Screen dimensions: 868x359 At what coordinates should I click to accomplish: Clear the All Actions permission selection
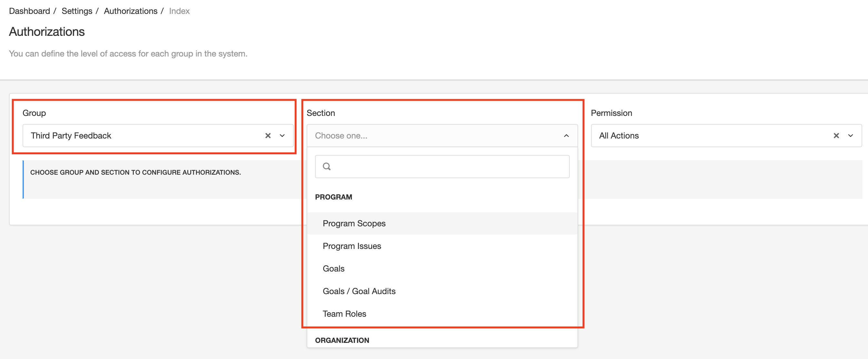point(836,136)
